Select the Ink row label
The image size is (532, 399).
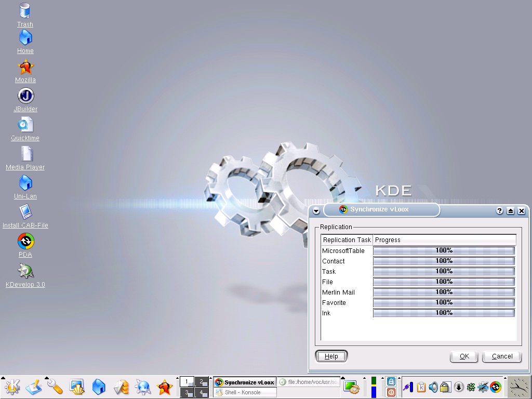326,313
